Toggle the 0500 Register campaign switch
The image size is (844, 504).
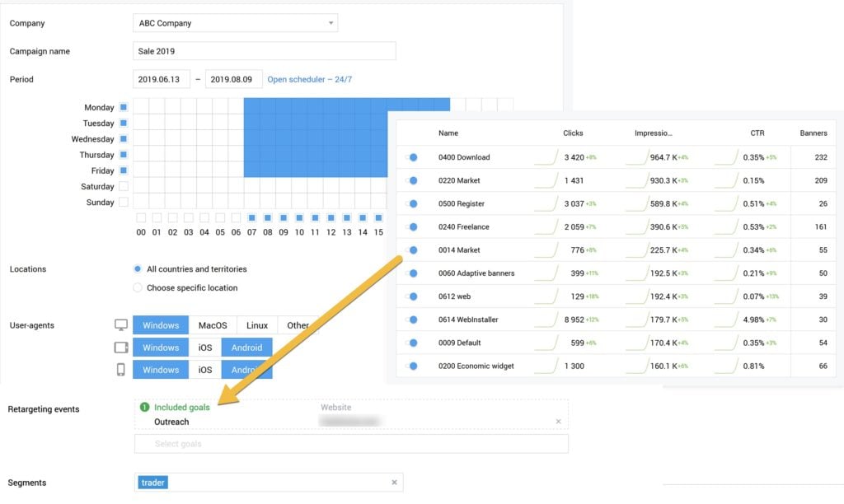[x=411, y=203]
